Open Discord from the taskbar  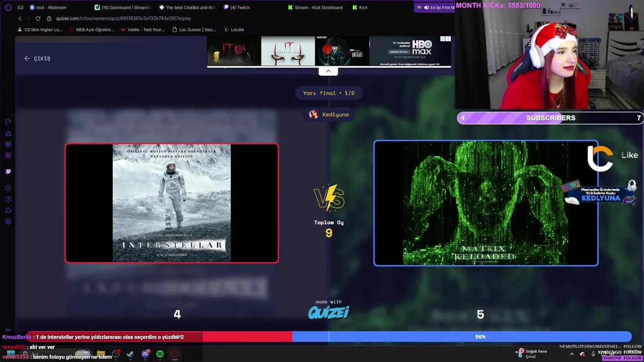[145, 354]
